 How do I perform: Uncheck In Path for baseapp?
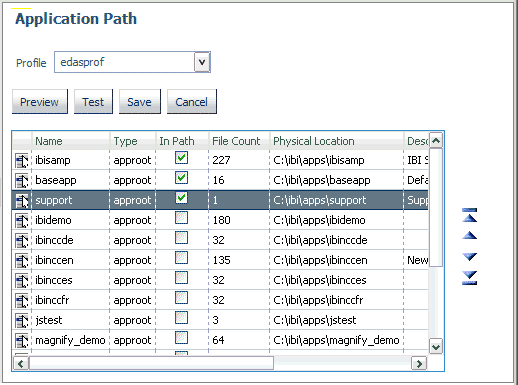(181, 178)
